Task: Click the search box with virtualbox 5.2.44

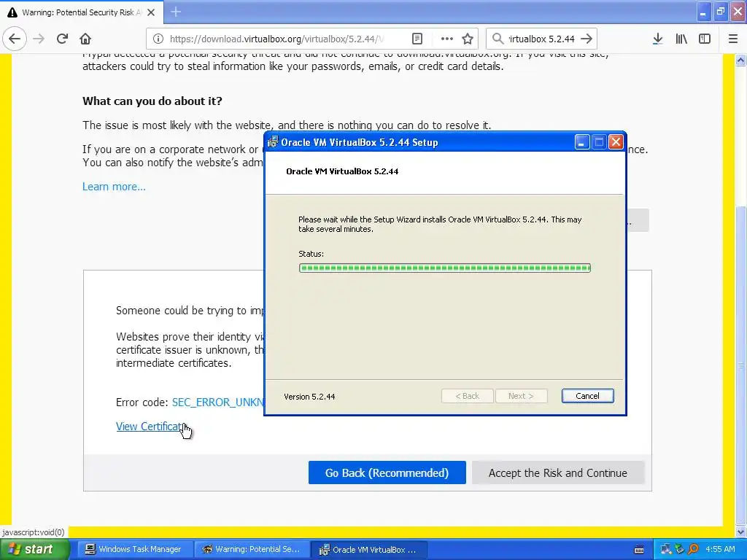Action: point(541,39)
